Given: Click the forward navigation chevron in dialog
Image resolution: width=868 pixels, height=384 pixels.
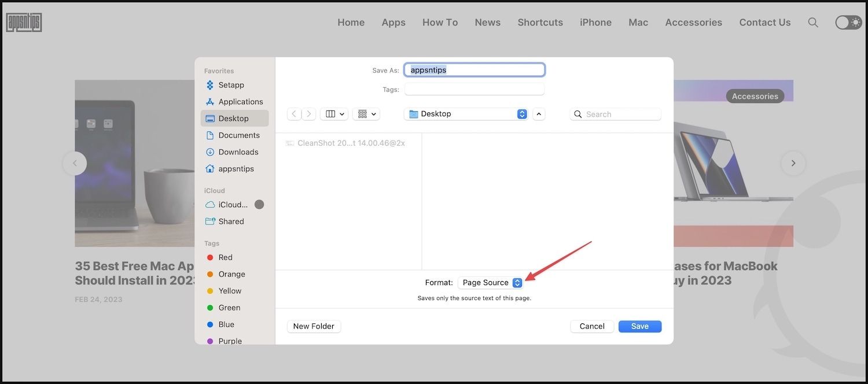Looking at the screenshot, I should [309, 115].
